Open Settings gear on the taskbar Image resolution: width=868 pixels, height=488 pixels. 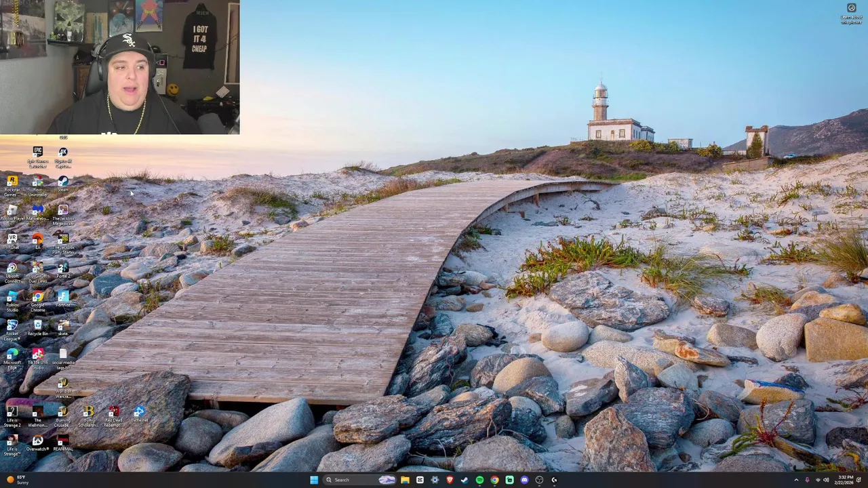(435, 480)
